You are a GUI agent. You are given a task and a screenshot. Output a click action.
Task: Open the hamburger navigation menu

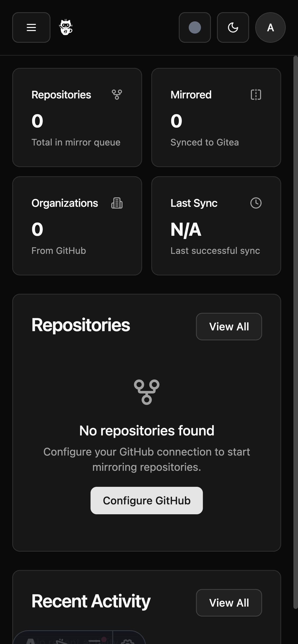31,27
